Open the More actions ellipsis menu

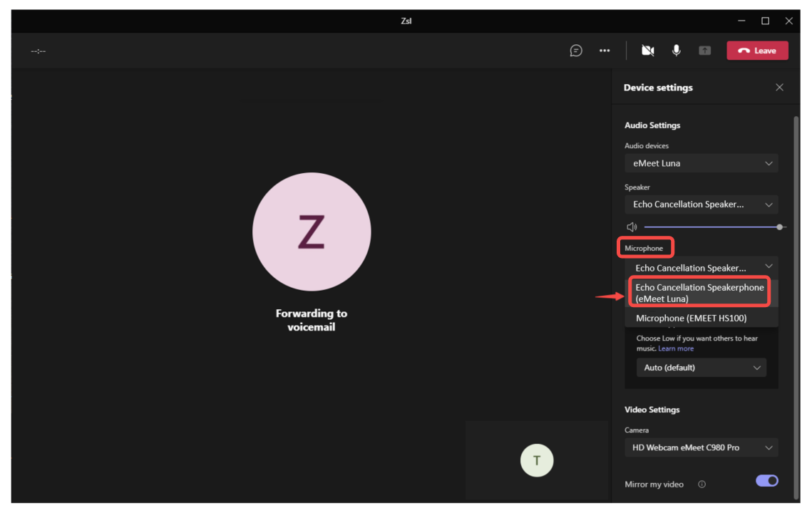click(605, 51)
